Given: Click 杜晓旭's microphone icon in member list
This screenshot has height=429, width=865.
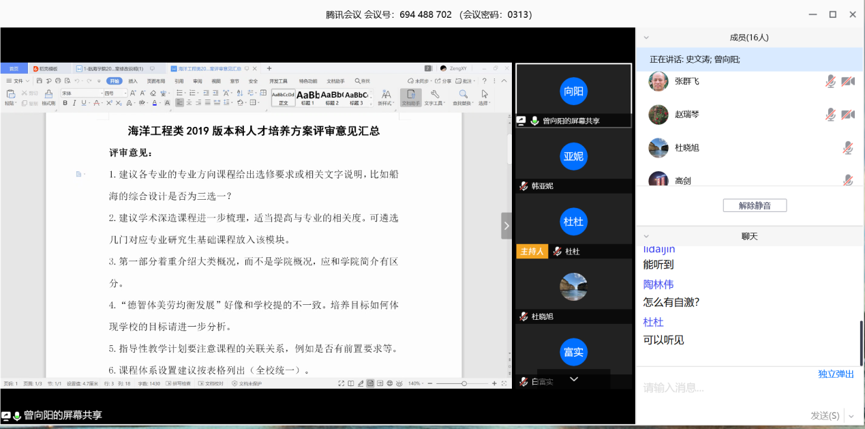Looking at the screenshot, I should 848,147.
